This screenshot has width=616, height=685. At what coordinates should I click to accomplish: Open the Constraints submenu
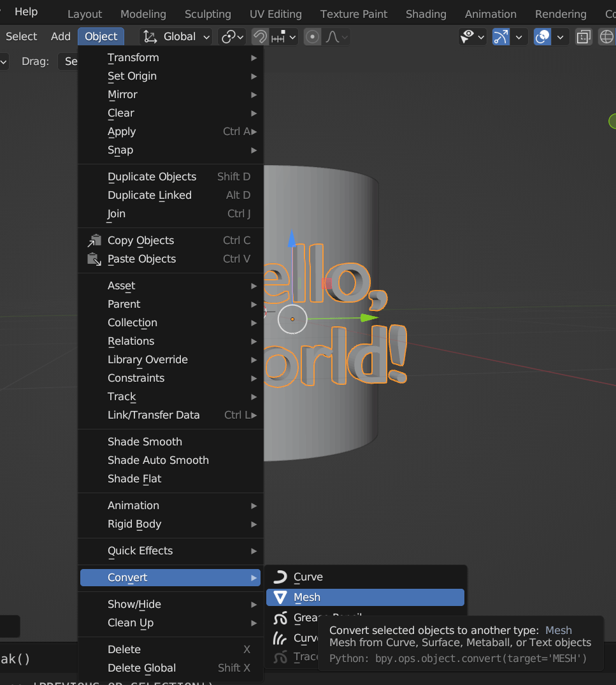(x=170, y=379)
